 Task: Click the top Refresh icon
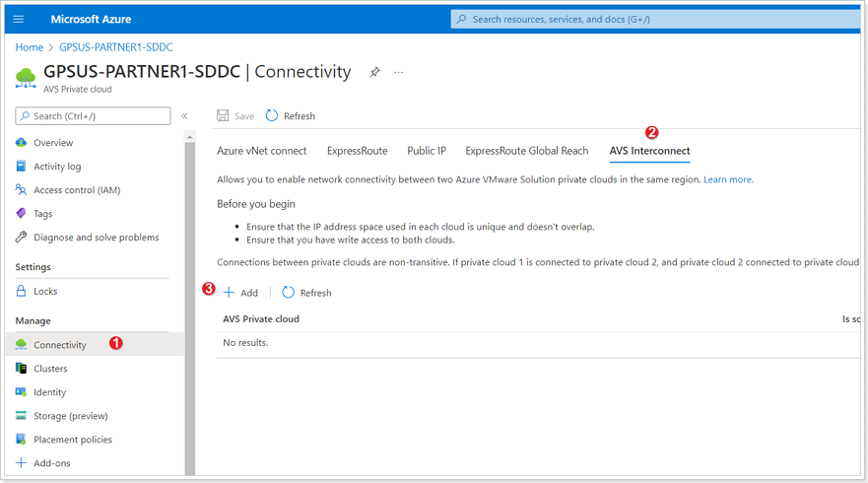(272, 115)
